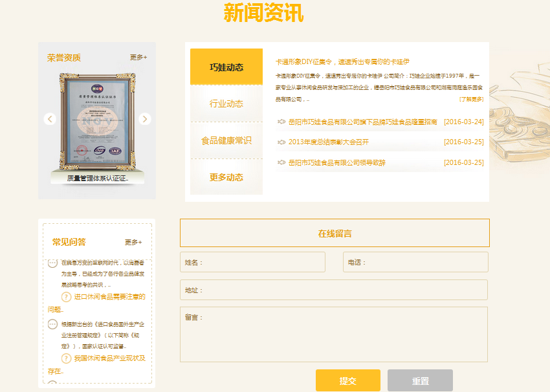This screenshot has width=550, height=392.
Task: Open the 卡通形象DIY征集令 headline link
Action: (342, 62)
